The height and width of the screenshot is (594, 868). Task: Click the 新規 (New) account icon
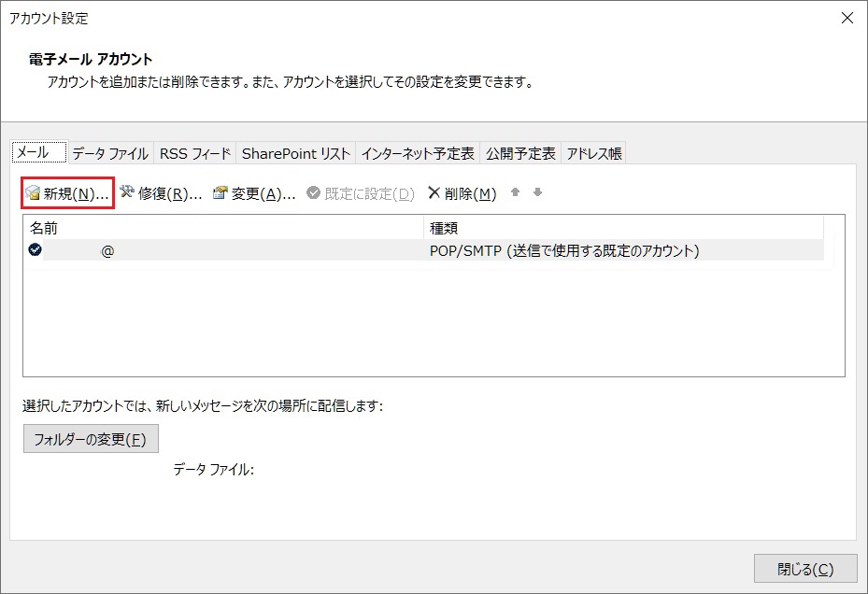(33, 194)
